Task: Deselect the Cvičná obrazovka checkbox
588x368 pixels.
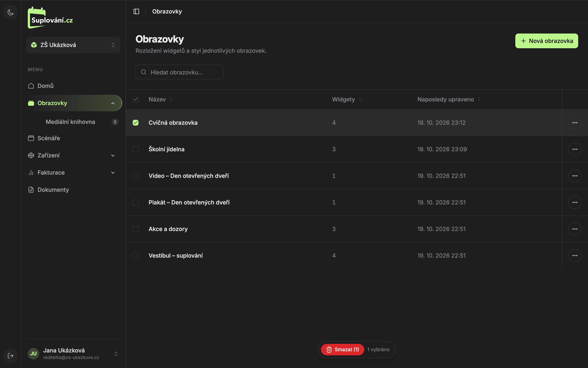Action: pos(136,123)
